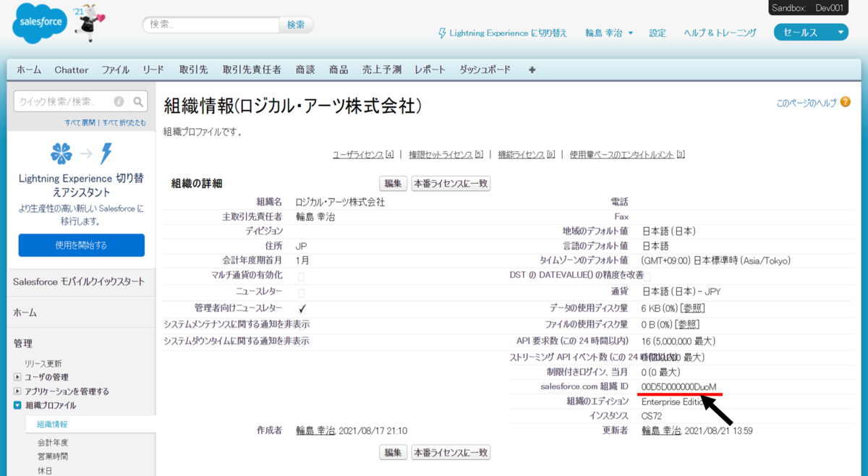The image size is (868, 476).
Task: Open the help question mark icon
Action: 845,103
